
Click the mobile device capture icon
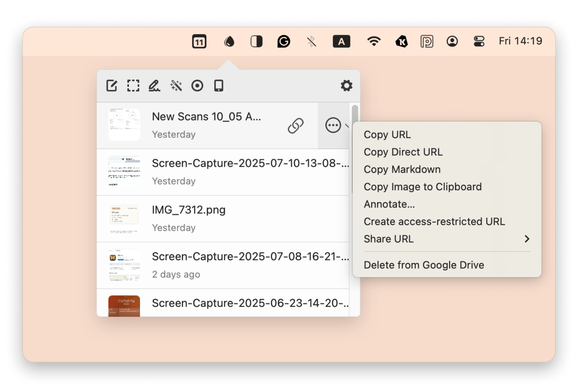pyautogui.click(x=219, y=86)
